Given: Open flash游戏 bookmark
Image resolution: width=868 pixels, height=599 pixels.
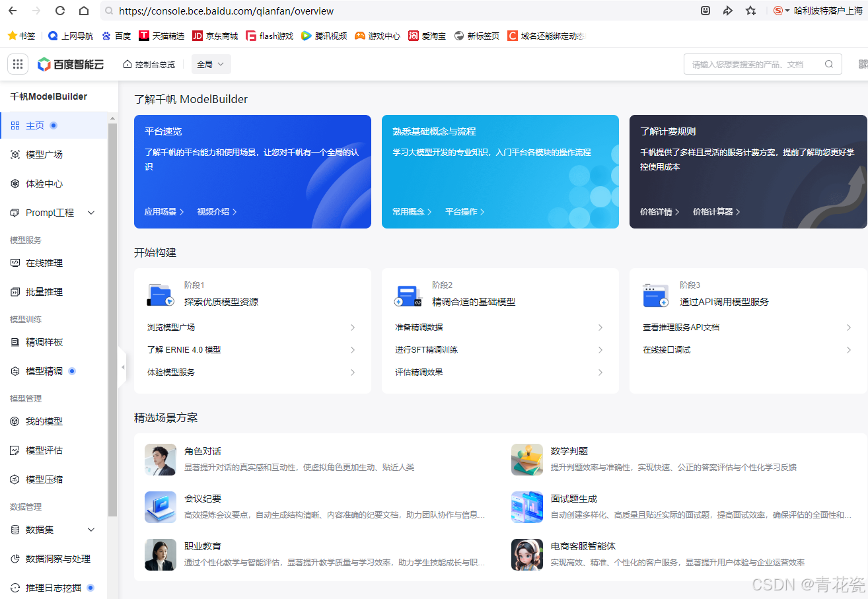Looking at the screenshot, I should click(x=270, y=36).
